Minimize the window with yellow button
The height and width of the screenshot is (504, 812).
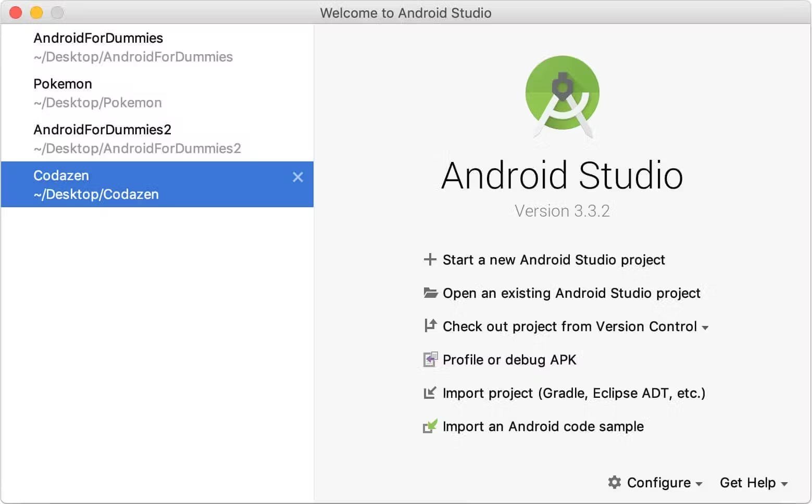tap(36, 12)
